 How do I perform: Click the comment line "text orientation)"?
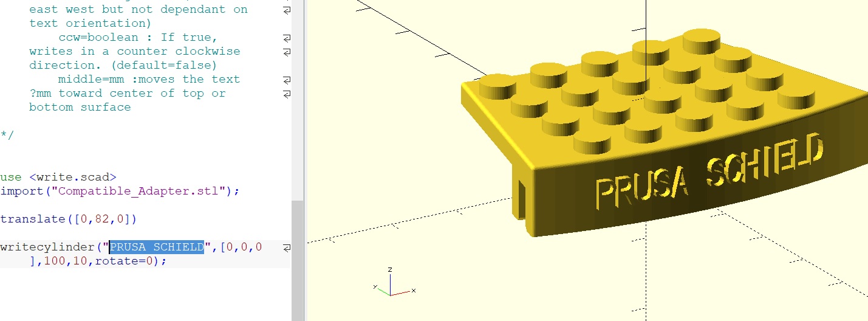[90, 23]
